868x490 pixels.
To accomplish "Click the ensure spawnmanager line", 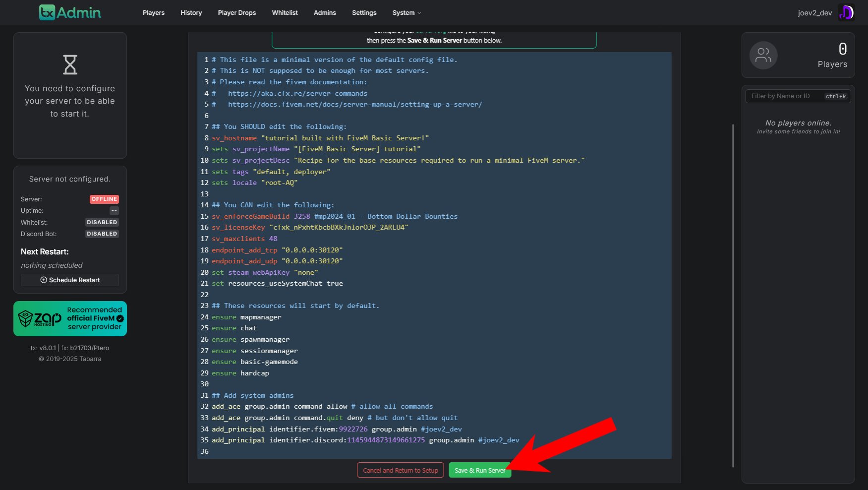I will [x=250, y=339].
